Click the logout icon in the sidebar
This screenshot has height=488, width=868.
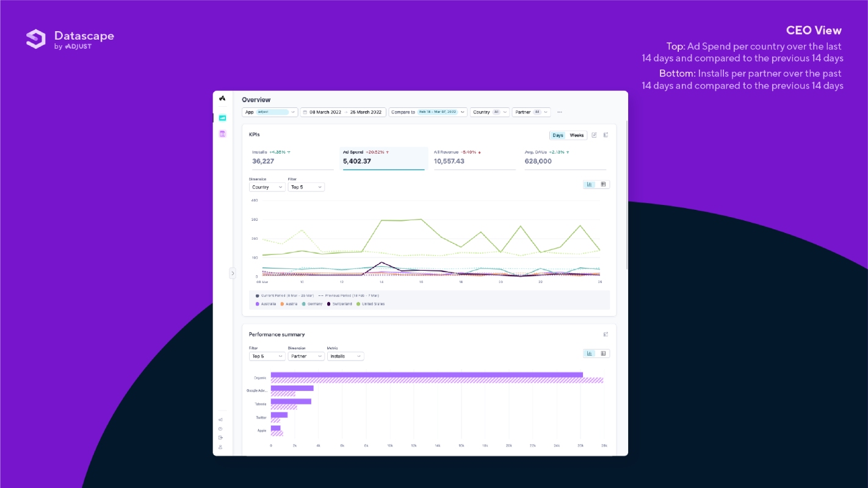(x=220, y=437)
